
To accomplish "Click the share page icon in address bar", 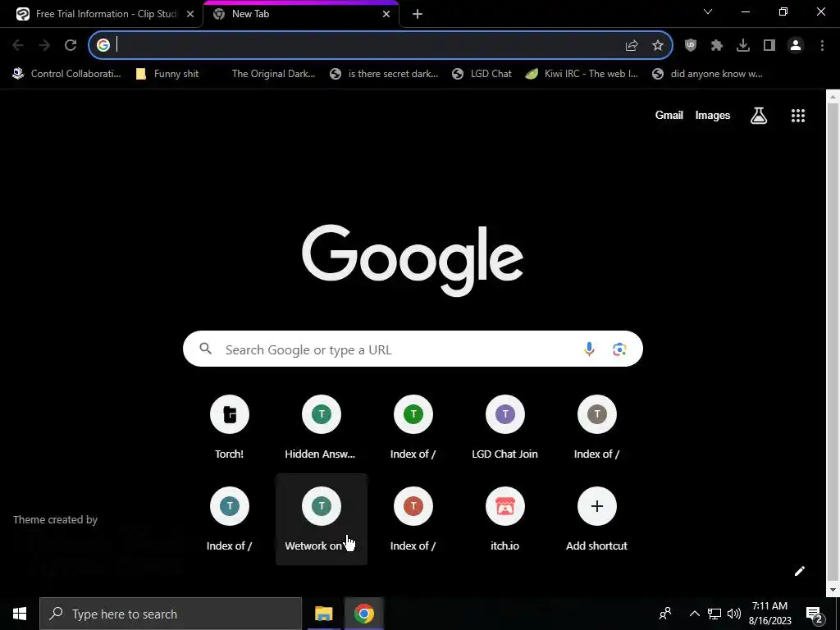I will coord(632,46).
